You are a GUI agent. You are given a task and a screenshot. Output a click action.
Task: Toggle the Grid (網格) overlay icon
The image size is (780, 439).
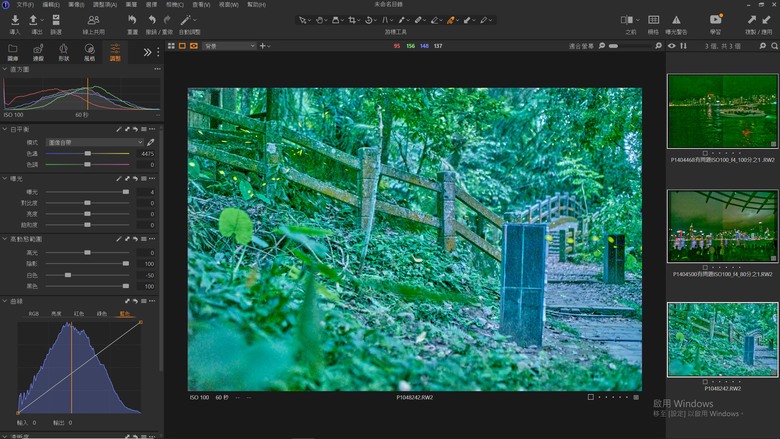click(653, 20)
